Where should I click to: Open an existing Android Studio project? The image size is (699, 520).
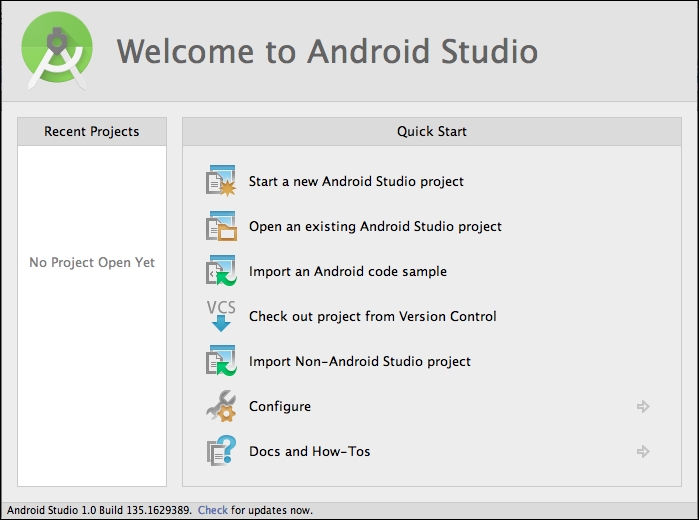coord(375,227)
